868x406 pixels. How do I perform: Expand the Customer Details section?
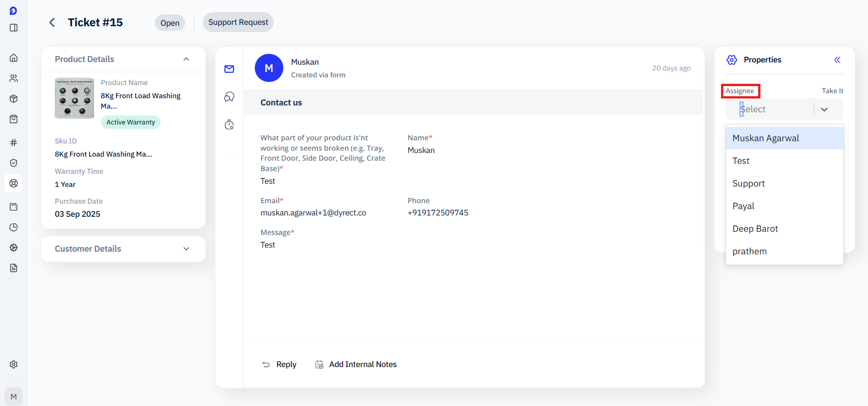coord(186,249)
